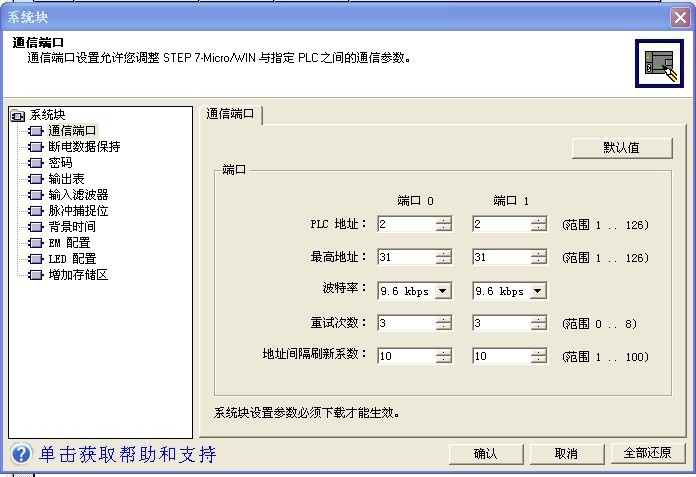
Task: Select 输出表 in the tree
Action: coord(66,179)
